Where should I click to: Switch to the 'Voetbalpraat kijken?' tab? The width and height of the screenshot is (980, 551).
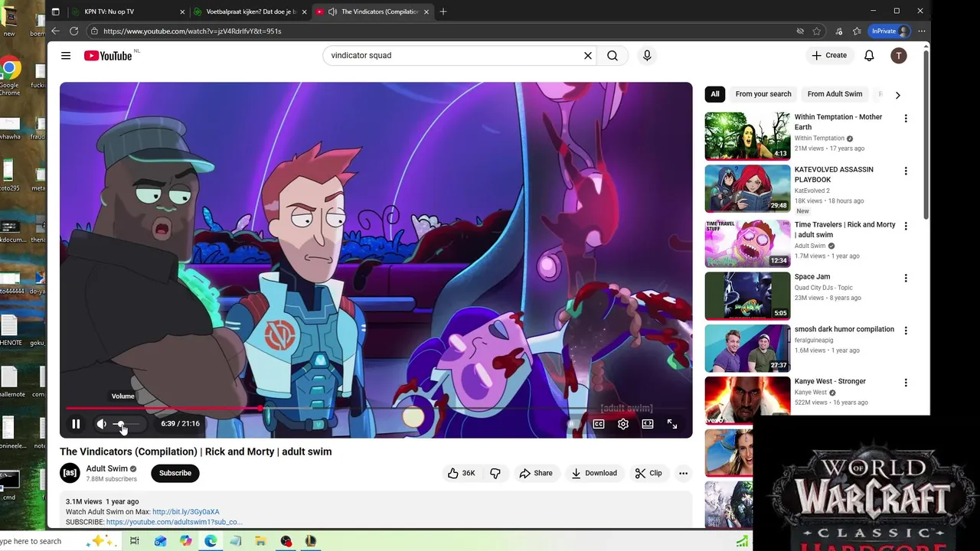click(x=251, y=11)
